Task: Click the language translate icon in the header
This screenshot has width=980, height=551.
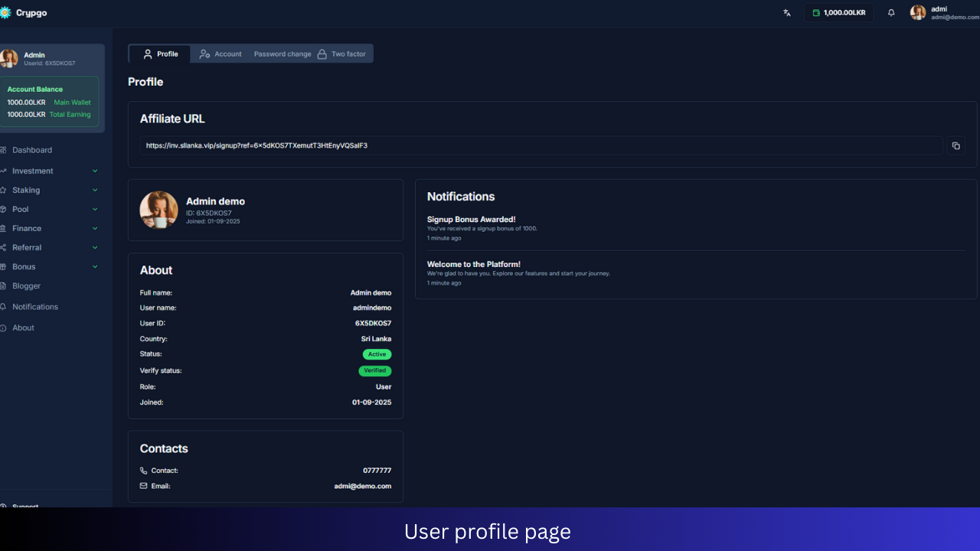Action: click(786, 12)
